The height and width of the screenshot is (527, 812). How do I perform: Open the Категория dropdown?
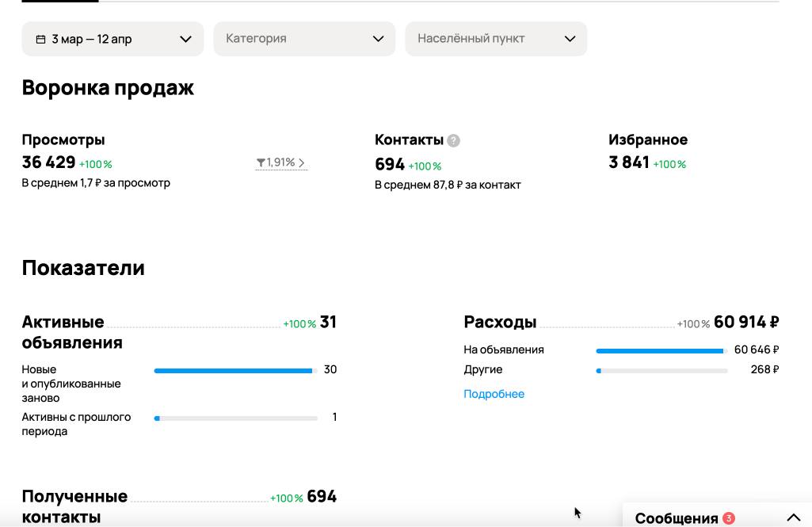point(304,39)
